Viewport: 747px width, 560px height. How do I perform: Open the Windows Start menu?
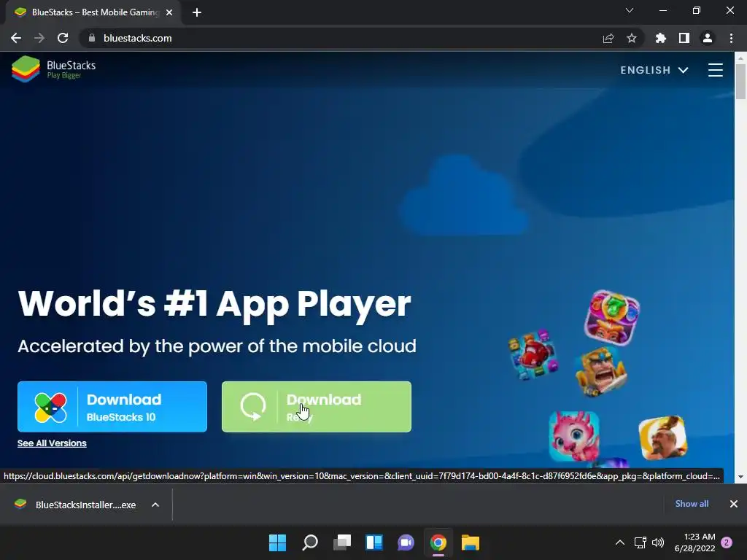(x=278, y=542)
